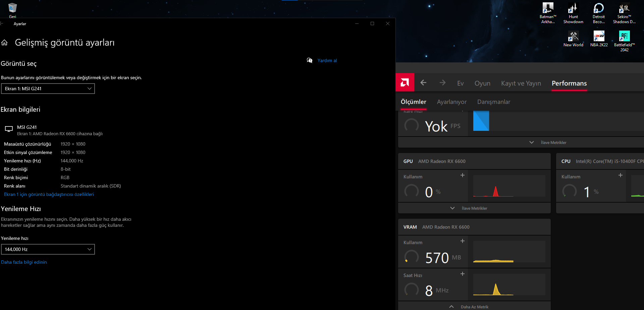Open the Ayarlanıyor sub-tab
The height and width of the screenshot is (310, 644).
452,102
